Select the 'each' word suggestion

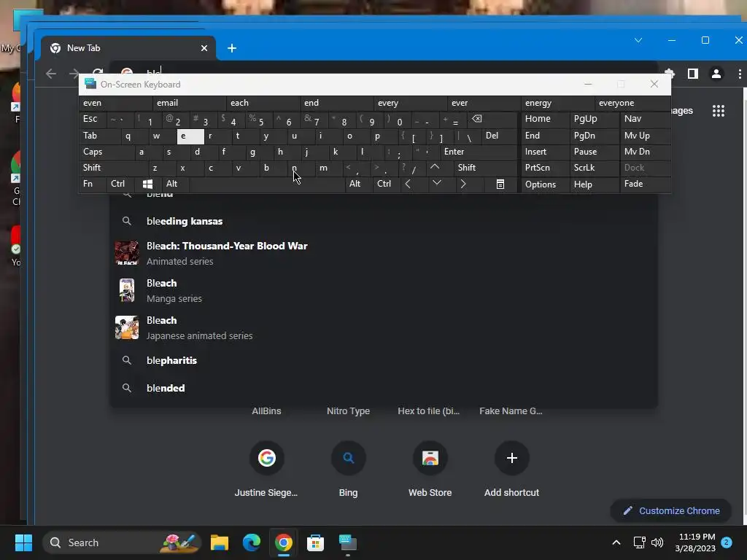click(263, 103)
